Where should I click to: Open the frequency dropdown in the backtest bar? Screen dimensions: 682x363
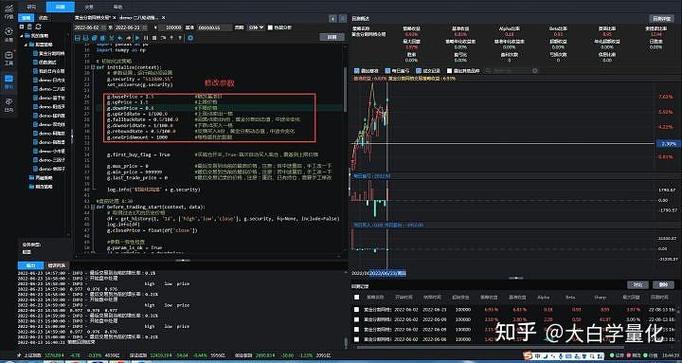pos(256,27)
